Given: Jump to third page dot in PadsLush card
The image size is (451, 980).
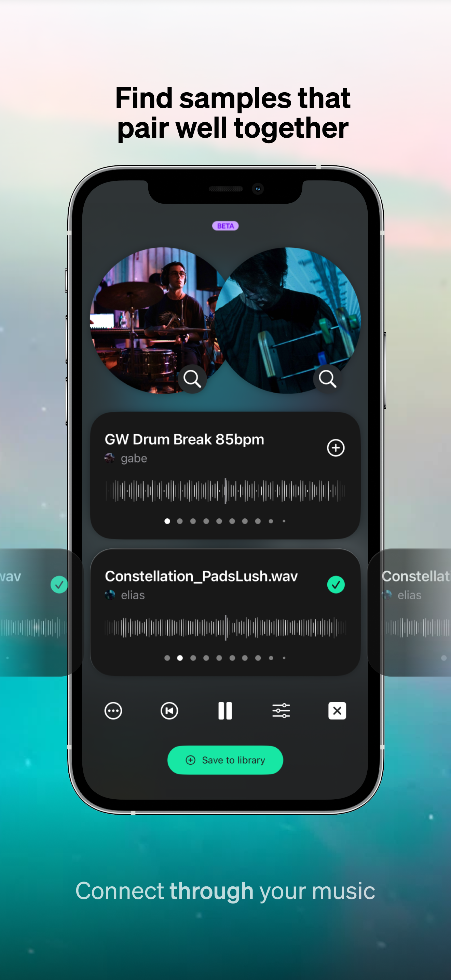Looking at the screenshot, I should (x=193, y=658).
